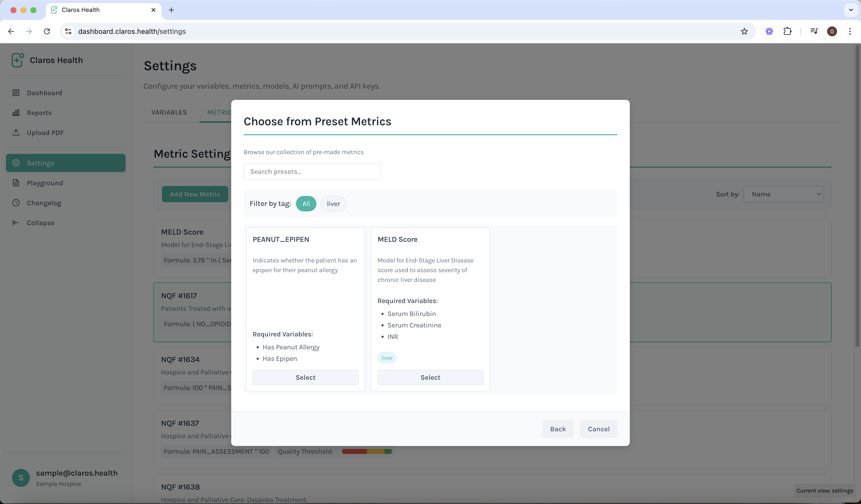
Task: Switch to the VARIABLES tab
Action: pos(169,112)
